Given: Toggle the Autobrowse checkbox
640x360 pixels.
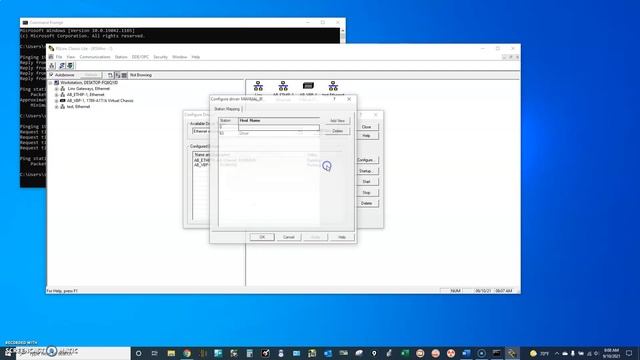Looking at the screenshot, I should click(51, 75).
